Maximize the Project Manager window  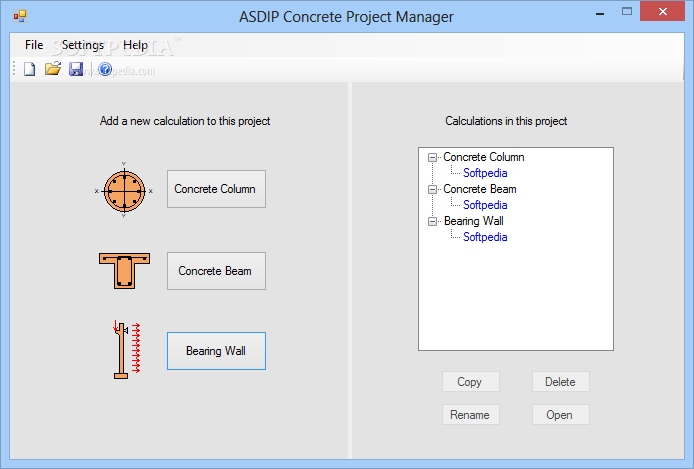[x=627, y=12]
